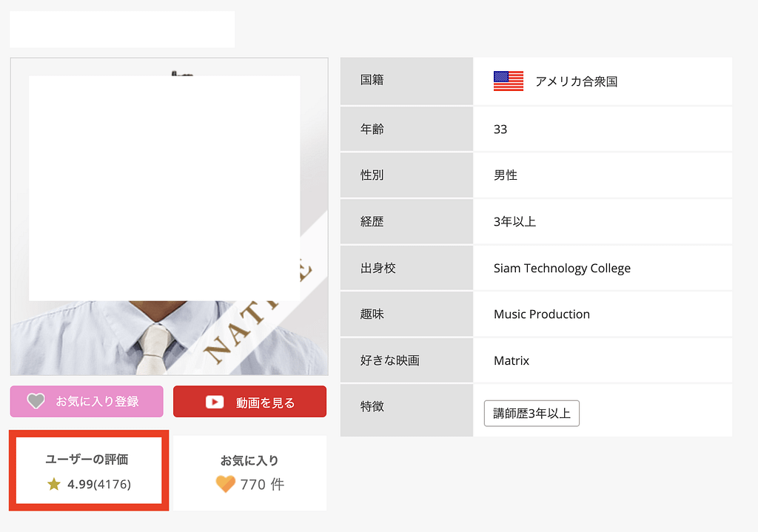Click the Siam Technology College value
The width and height of the screenshot is (758, 532).
tap(562, 268)
